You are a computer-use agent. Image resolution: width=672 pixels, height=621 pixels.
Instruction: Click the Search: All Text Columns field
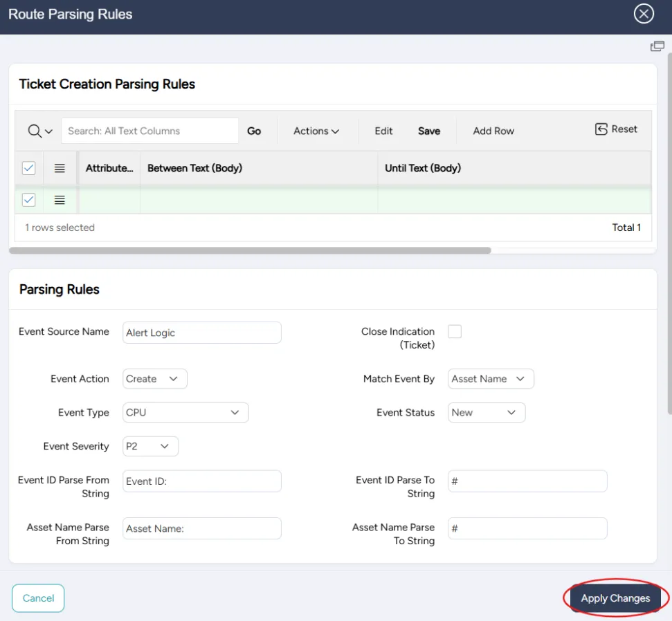[x=149, y=131]
